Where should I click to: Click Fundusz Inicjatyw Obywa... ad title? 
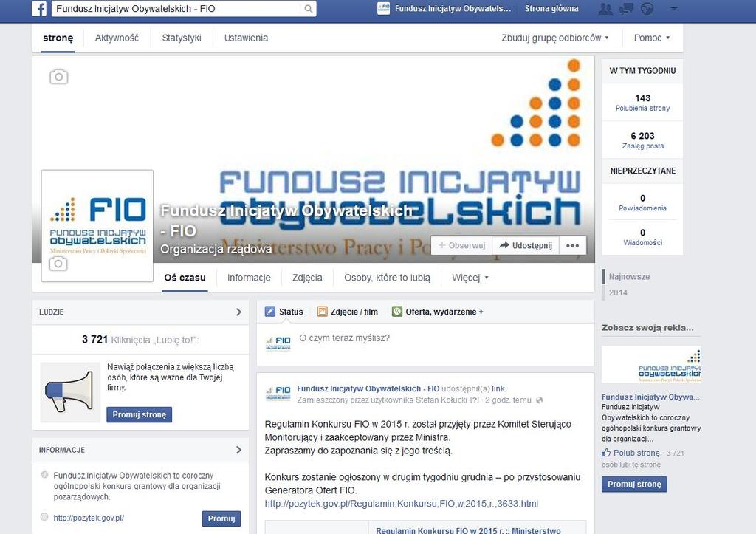(650, 397)
